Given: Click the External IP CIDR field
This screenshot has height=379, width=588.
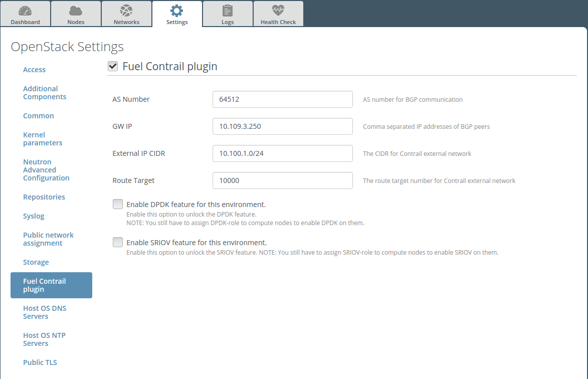Looking at the screenshot, I should point(282,153).
